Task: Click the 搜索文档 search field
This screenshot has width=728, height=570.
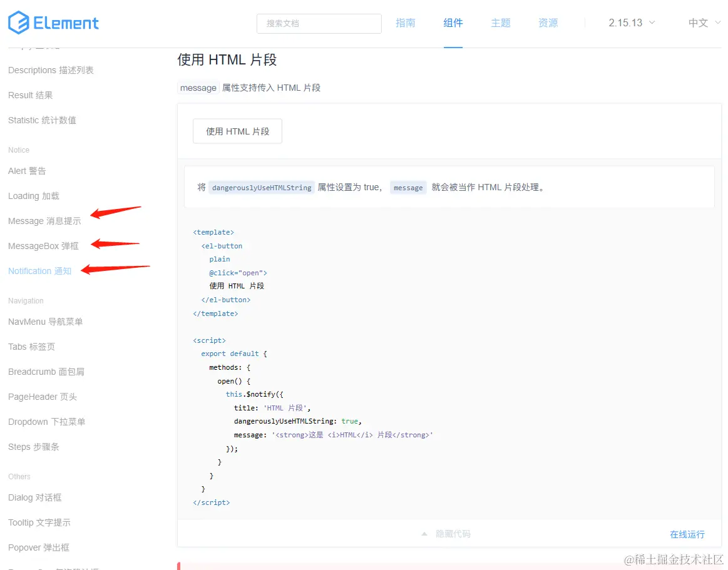Action: 319,23
